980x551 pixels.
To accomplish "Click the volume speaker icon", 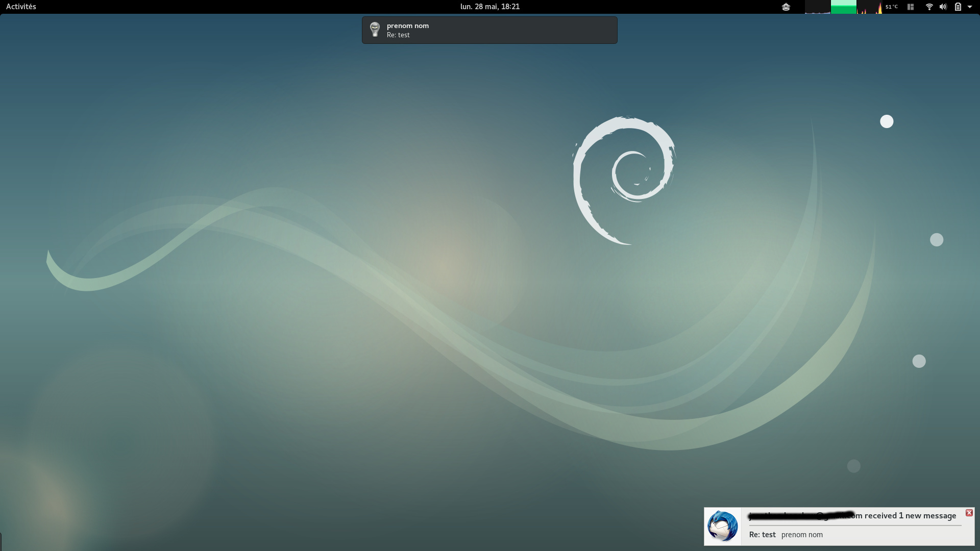I will click(943, 7).
